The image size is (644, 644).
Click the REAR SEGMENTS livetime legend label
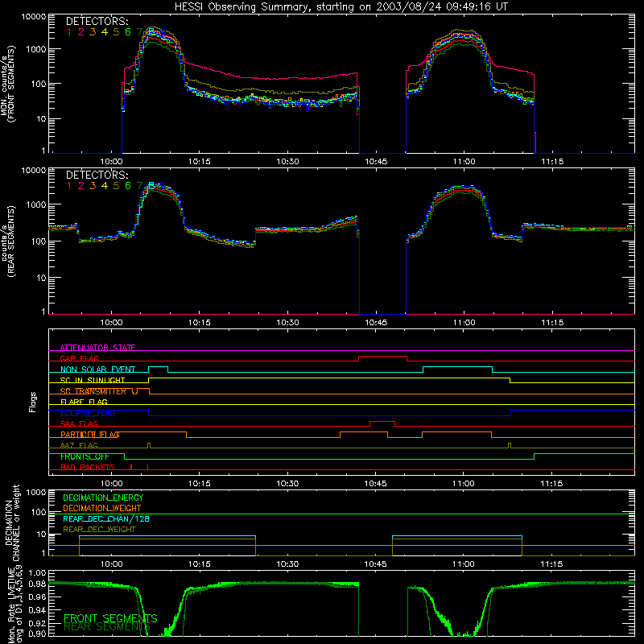click(107, 627)
